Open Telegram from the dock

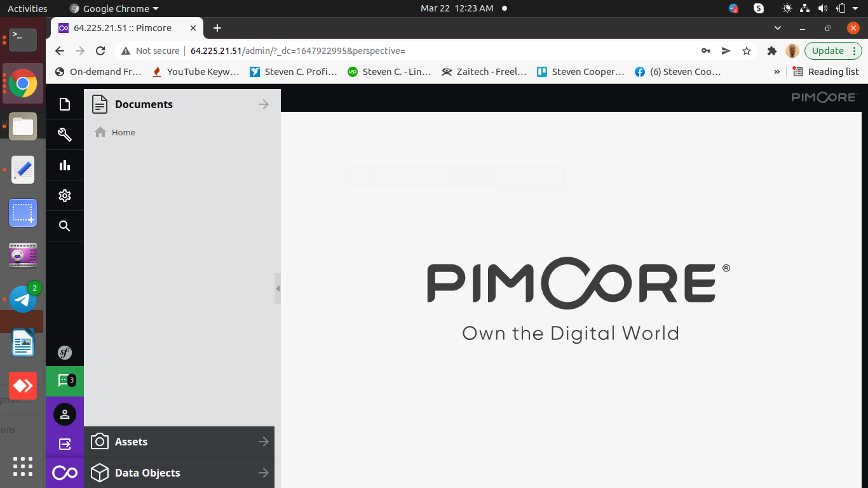coord(23,299)
